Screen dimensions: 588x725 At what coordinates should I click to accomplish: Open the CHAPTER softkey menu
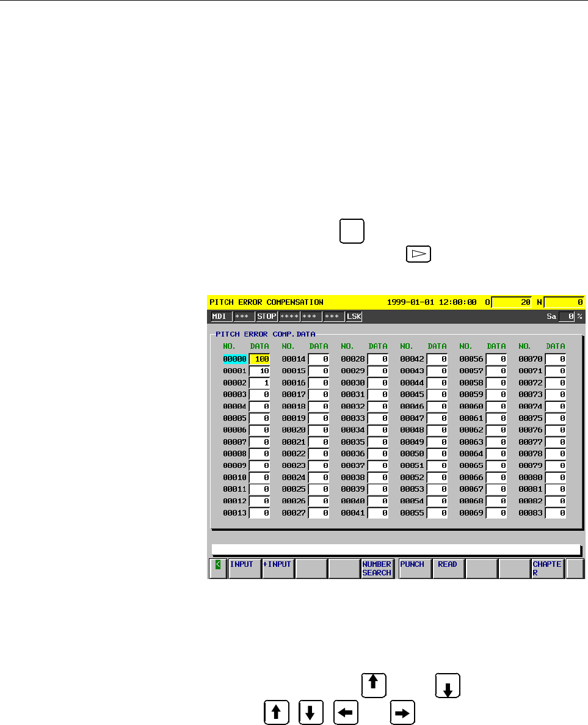coord(546,569)
